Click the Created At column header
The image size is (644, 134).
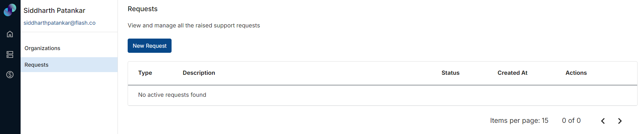(x=512, y=73)
